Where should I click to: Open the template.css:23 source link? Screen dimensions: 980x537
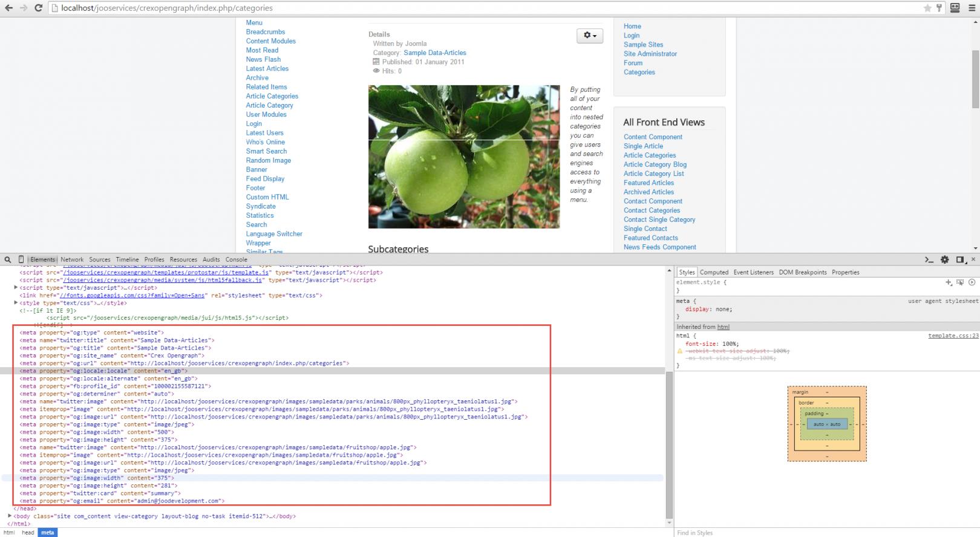pos(953,336)
